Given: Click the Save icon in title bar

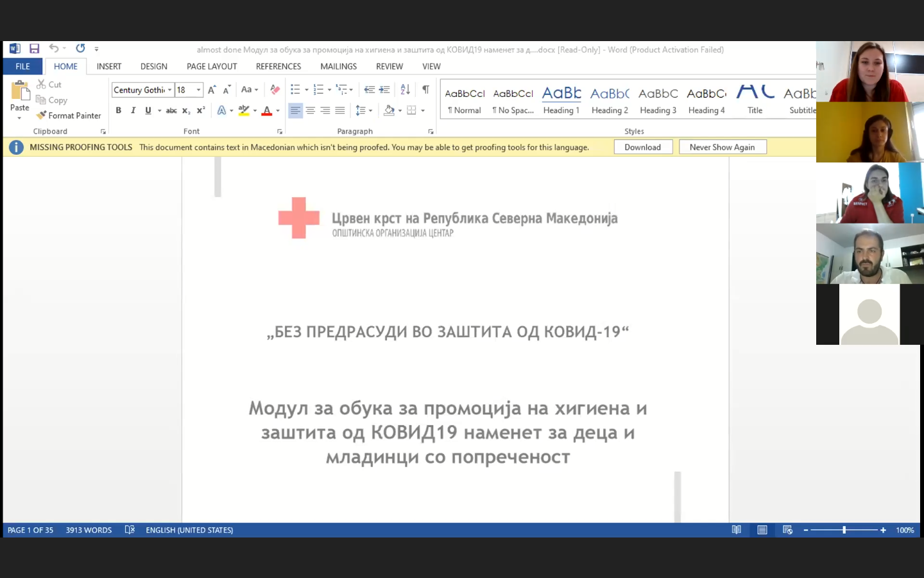Looking at the screenshot, I should (35, 49).
